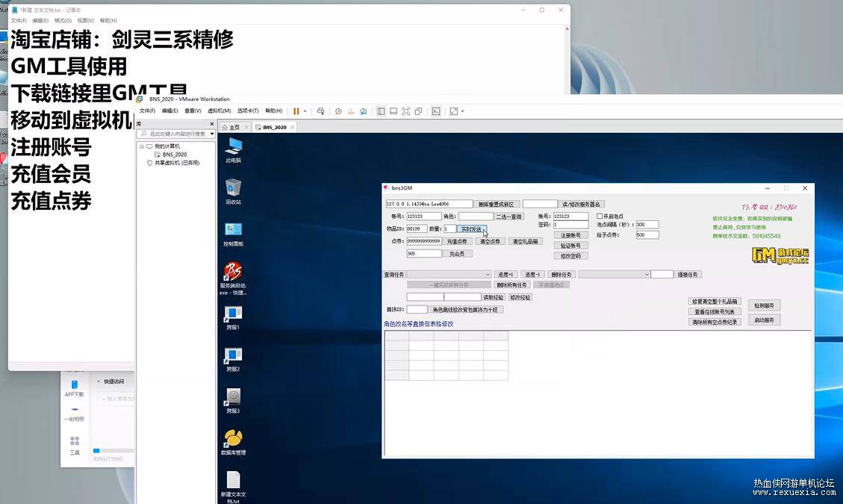843x504 pixels.
Task: Click the console view icon
Action: 436,111
